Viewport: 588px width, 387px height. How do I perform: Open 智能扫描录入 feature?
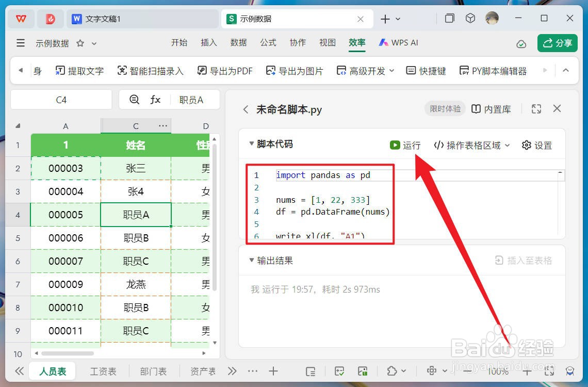pos(150,71)
